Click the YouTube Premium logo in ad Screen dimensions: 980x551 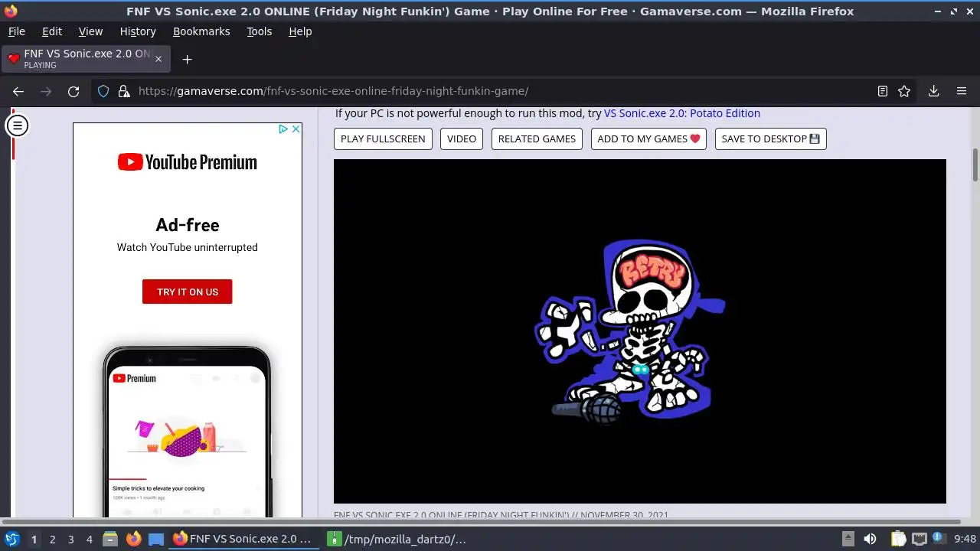click(x=188, y=162)
